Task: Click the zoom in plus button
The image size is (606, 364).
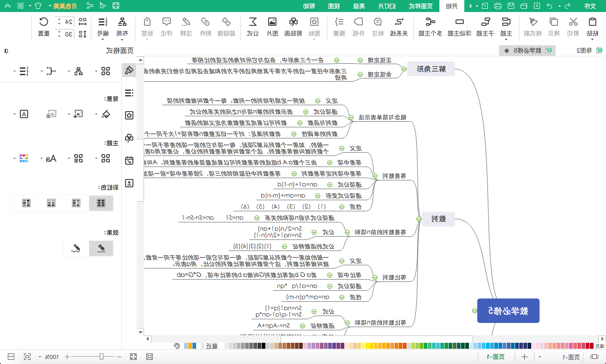Action: pos(67,357)
